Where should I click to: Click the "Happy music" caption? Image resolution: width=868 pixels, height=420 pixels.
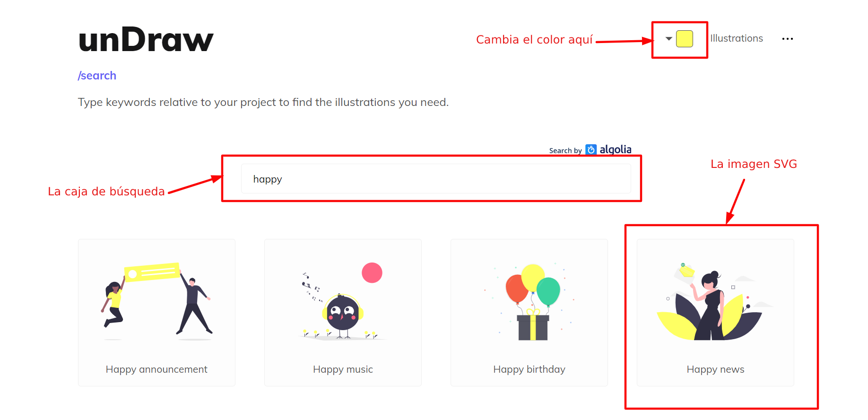(343, 369)
